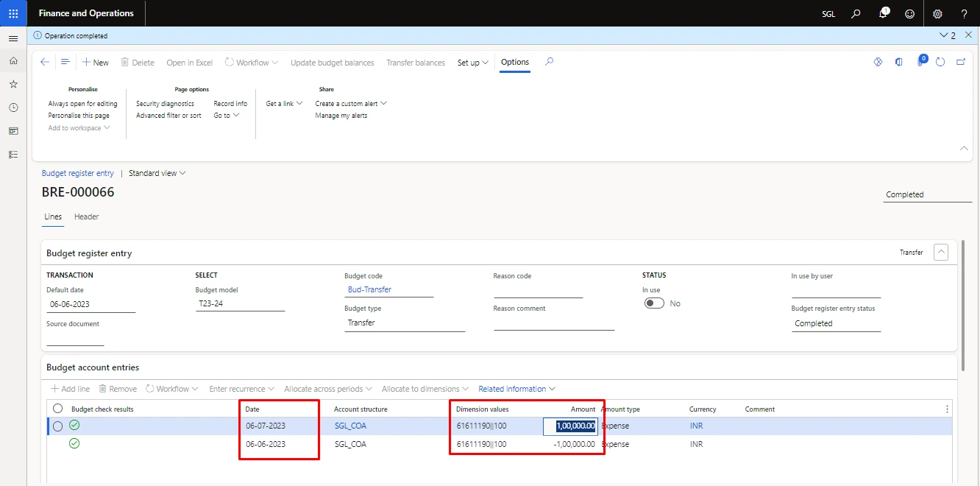
Task: Open Favorites star in left sidebar
Action: 13,84
